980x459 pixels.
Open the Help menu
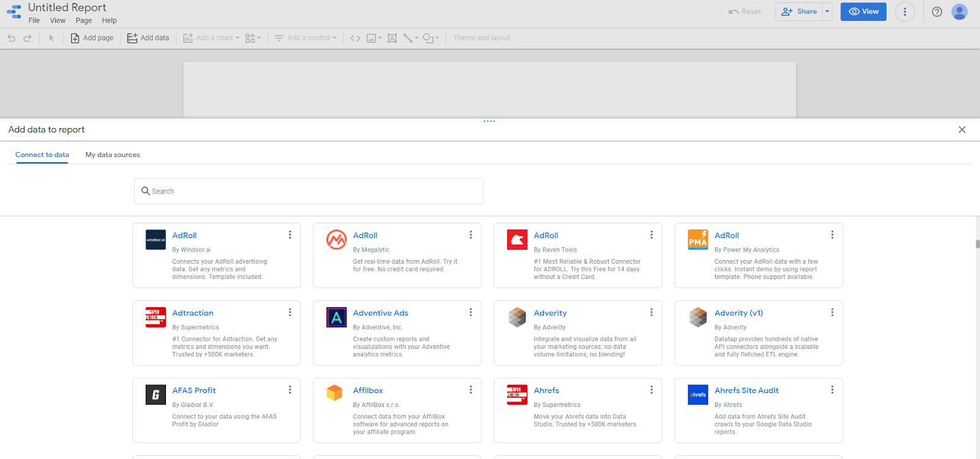point(109,20)
